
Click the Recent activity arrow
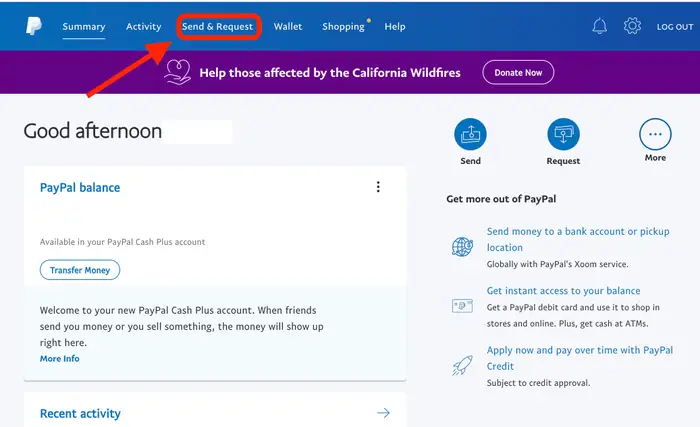point(383,413)
